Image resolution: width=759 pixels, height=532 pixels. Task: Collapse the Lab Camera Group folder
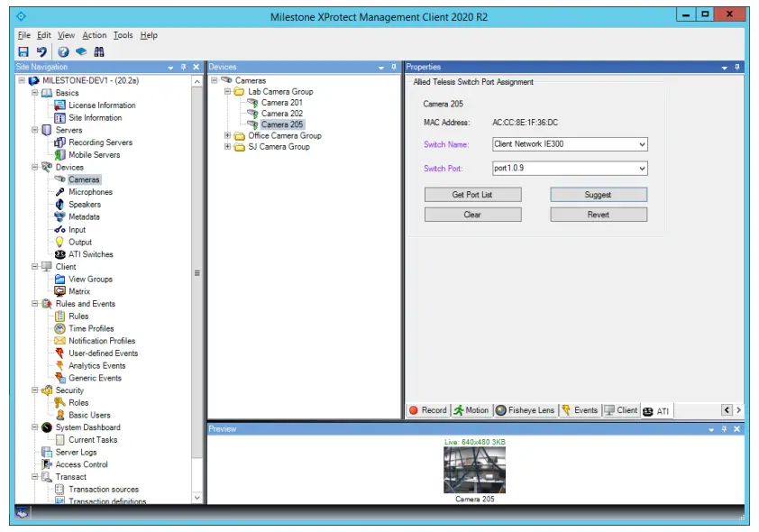point(228,92)
